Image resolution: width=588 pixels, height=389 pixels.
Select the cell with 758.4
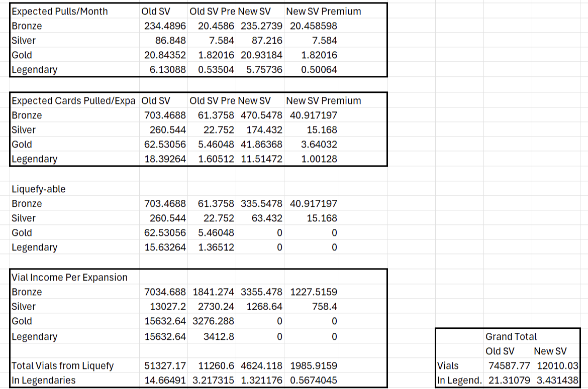[312, 307]
